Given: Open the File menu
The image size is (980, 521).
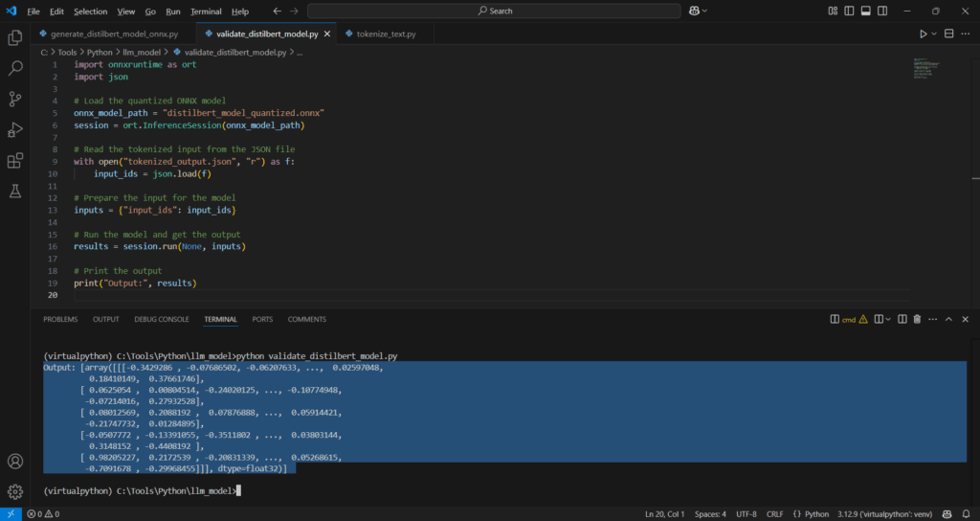Looking at the screenshot, I should pos(33,11).
